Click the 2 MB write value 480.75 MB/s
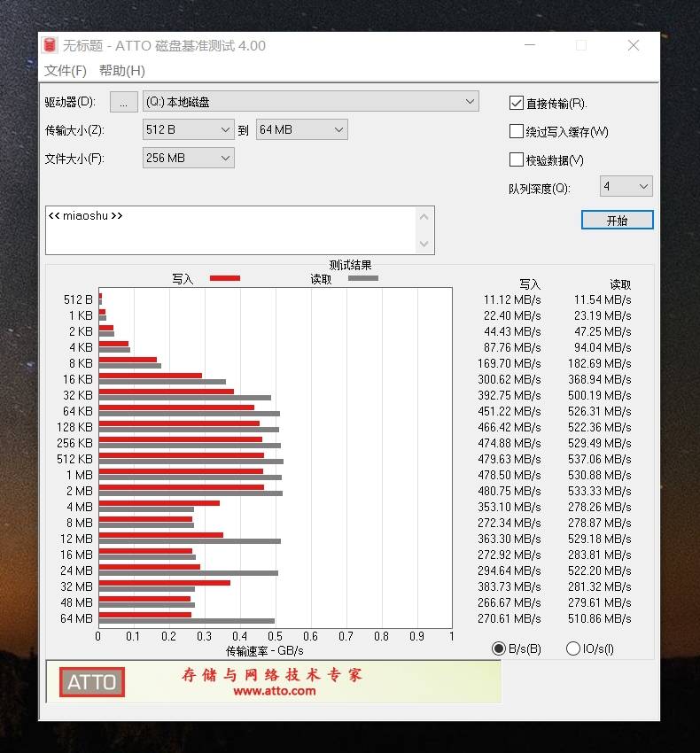700x753 pixels. [509, 491]
